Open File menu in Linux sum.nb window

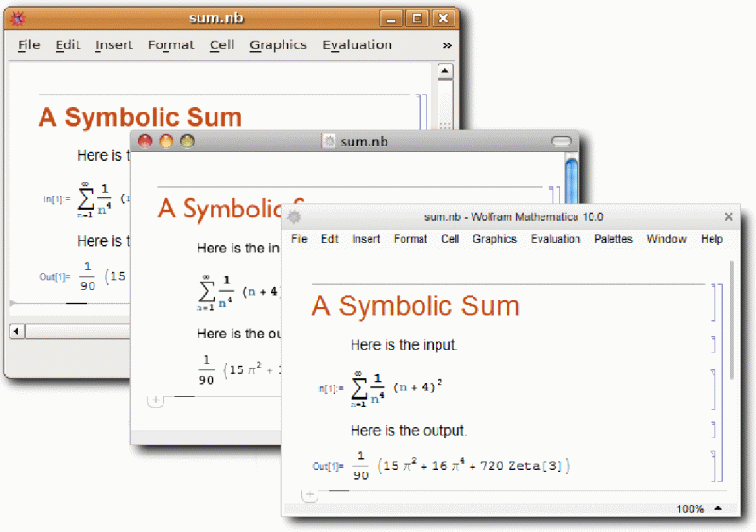click(29, 44)
